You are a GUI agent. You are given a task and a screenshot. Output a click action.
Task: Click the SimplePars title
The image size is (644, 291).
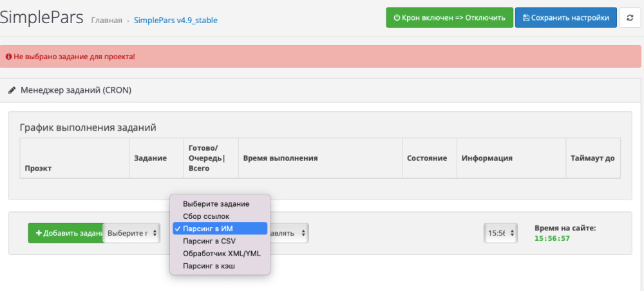tap(41, 17)
